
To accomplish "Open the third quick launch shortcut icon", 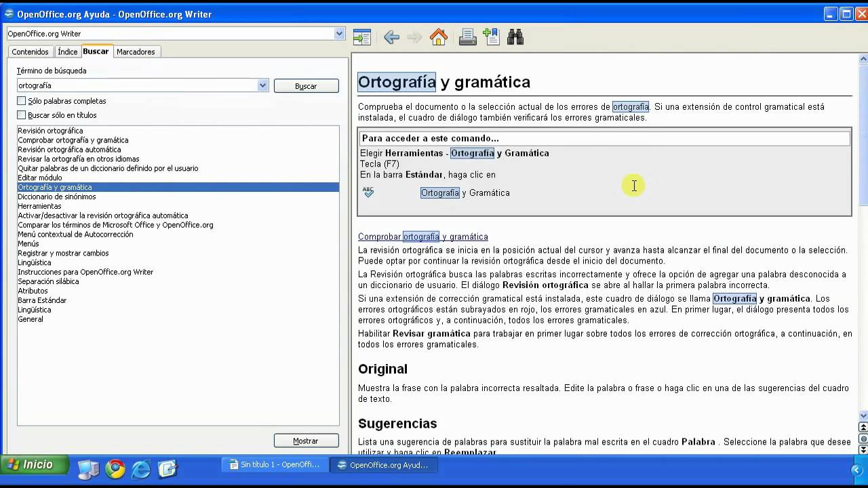I will point(141,468).
